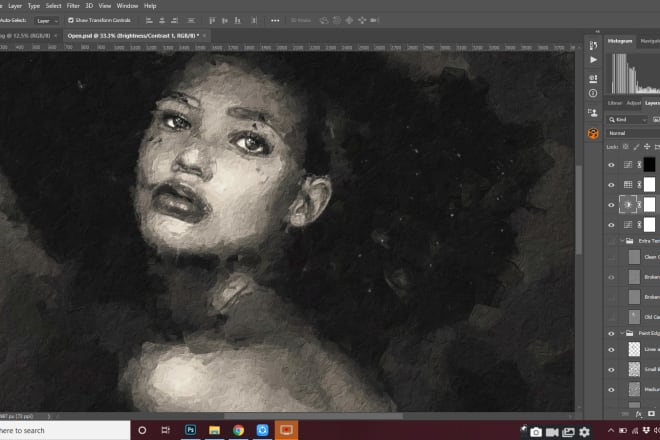
Task: Click the gear settings icon on taskbar
Action: coord(584,432)
